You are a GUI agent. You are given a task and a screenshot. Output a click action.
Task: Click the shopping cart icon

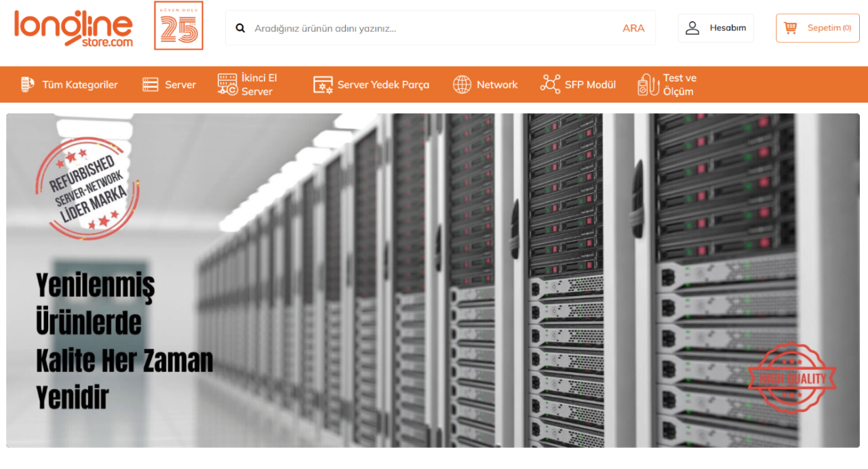pyautogui.click(x=790, y=28)
